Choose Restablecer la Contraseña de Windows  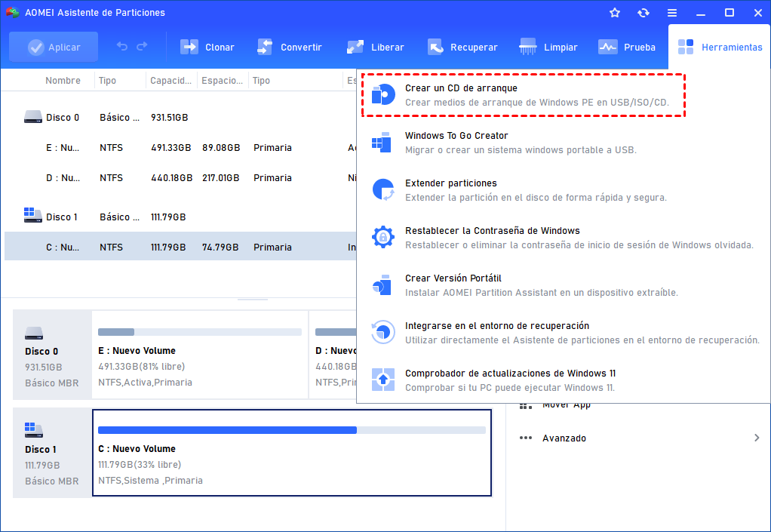click(564, 238)
